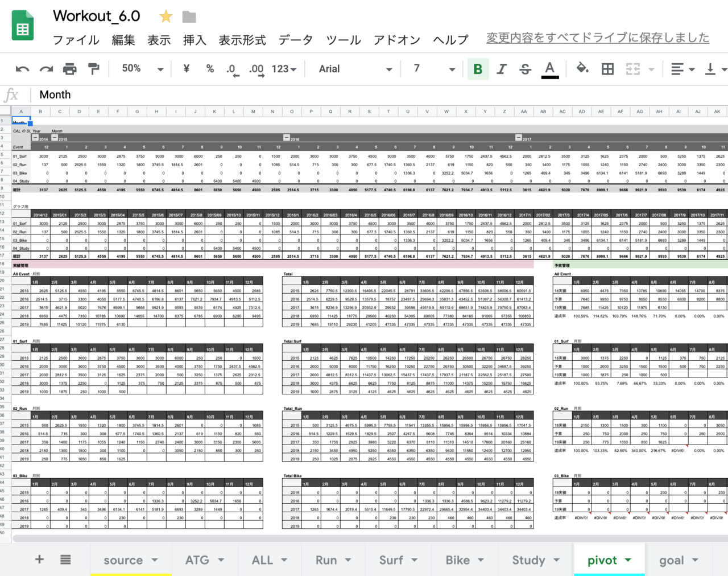This screenshot has width=728, height=576.
Task: Move file using the folder icon
Action: [x=189, y=17]
